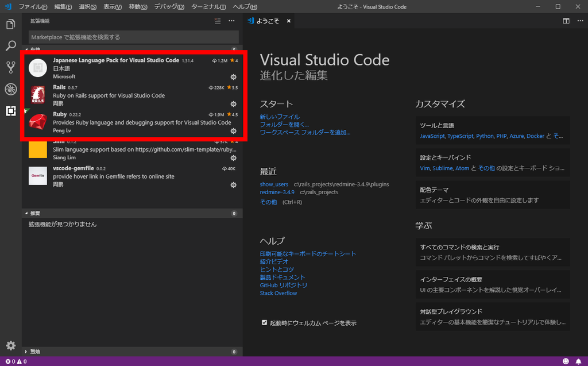Open the ヘルプ(H) menu
Screen dimensions: 588x366
click(x=245, y=7)
